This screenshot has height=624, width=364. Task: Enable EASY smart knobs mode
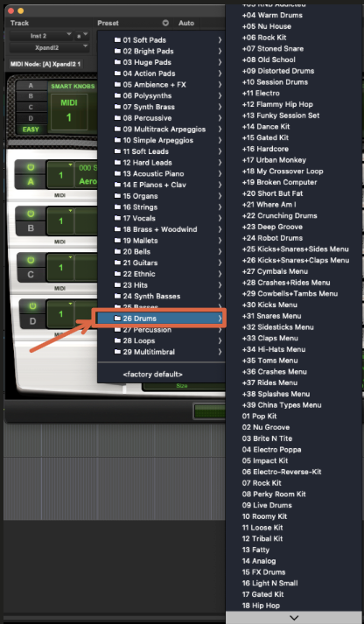(x=31, y=130)
